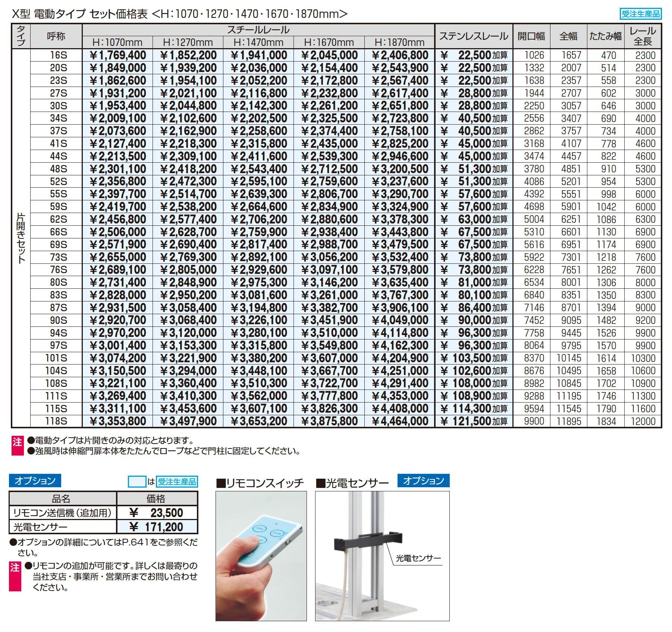The height and width of the screenshot is (632, 672).
Task: Click the empty blue legend box
Action: click(x=137, y=482)
